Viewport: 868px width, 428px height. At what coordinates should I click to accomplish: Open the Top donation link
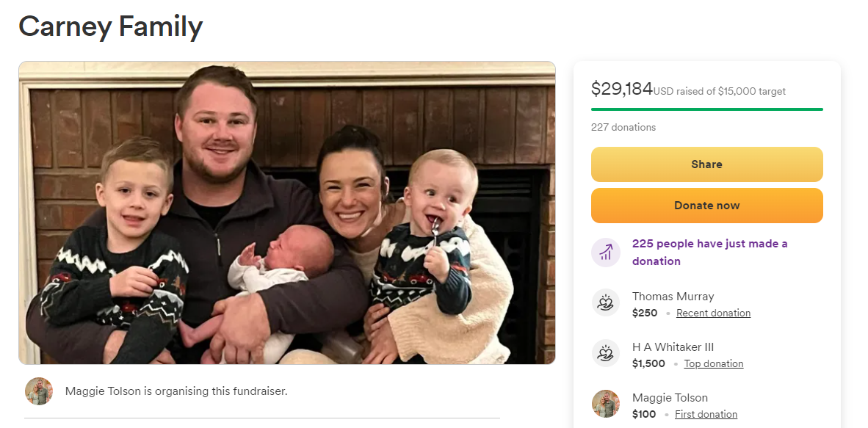pos(713,364)
